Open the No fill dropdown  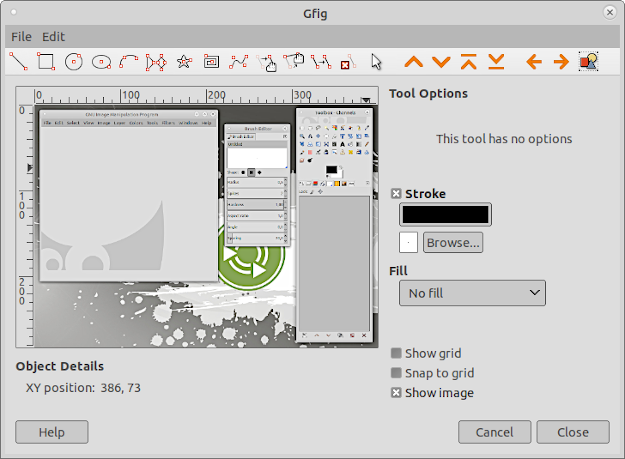click(x=472, y=293)
